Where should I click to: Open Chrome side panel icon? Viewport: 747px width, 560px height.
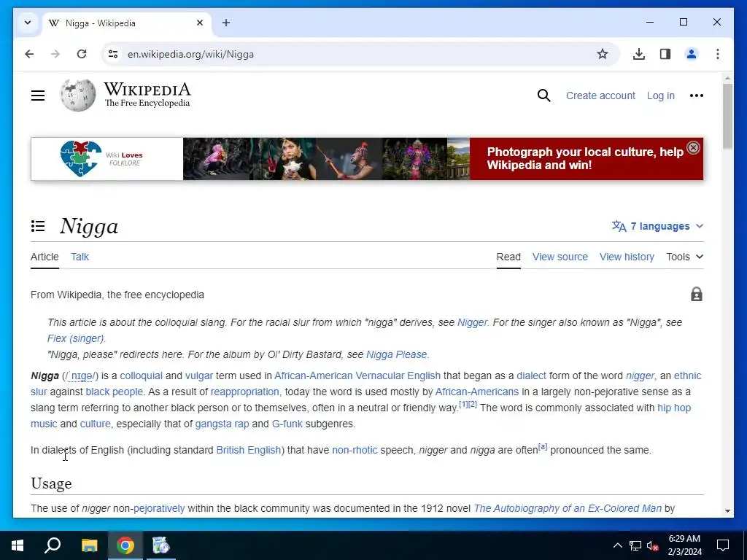click(665, 54)
